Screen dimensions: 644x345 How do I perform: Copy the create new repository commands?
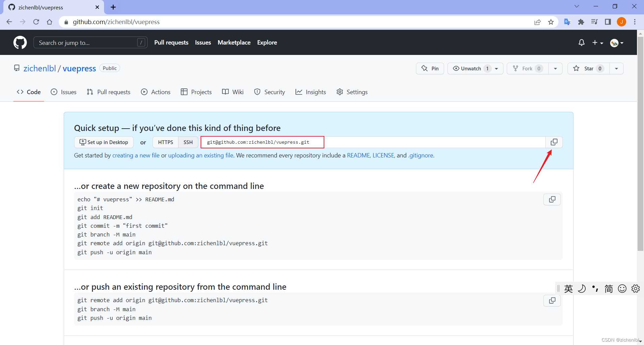coord(552,200)
